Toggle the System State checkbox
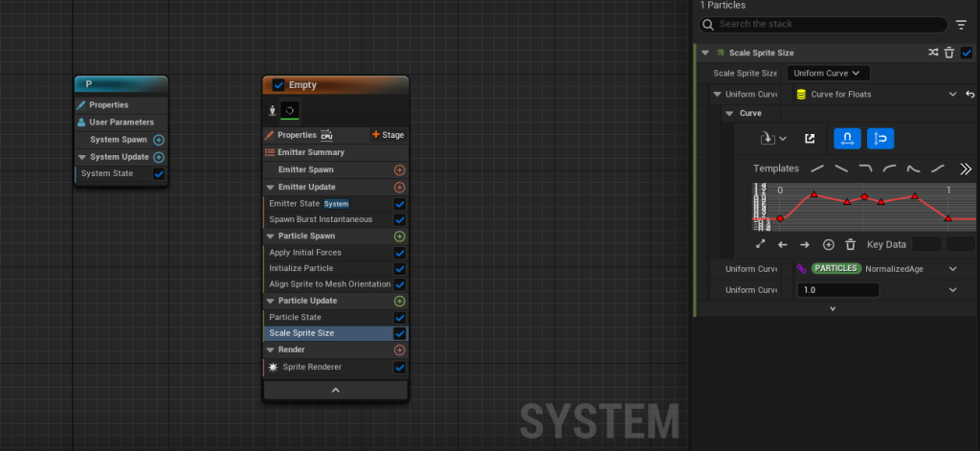 (x=159, y=174)
